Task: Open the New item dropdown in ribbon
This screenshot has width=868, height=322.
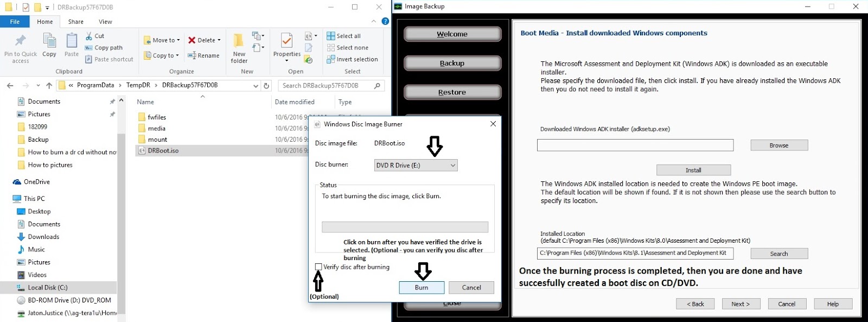Action: (258, 36)
